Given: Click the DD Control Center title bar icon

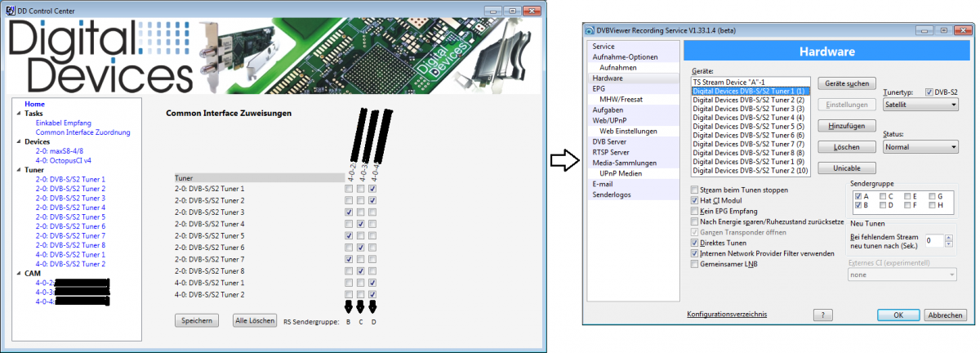Looking at the screenshot, I should [8, 9].
